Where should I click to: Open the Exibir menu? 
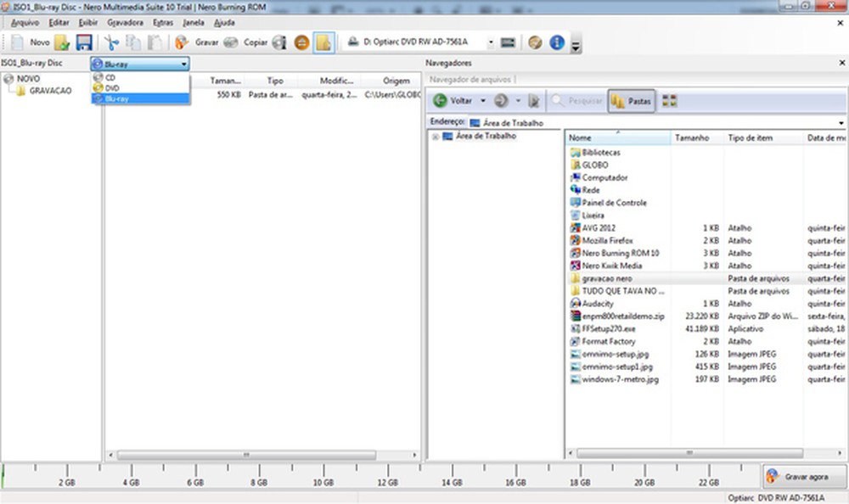pos(88,23)
